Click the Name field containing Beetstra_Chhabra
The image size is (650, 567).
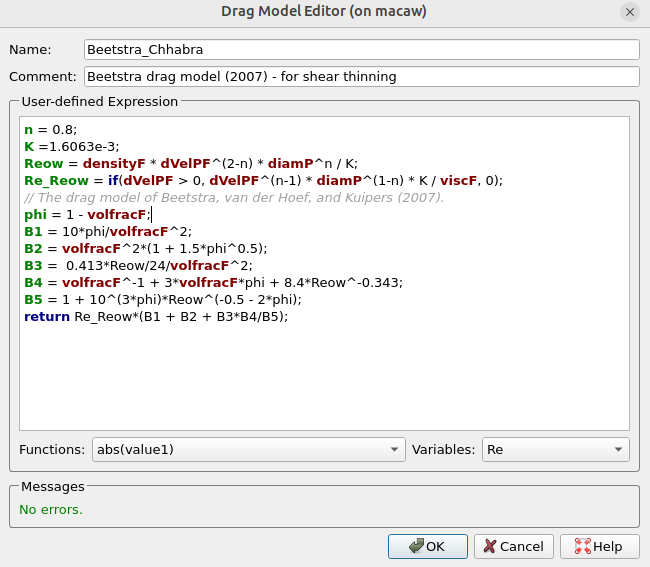(360, 50)
